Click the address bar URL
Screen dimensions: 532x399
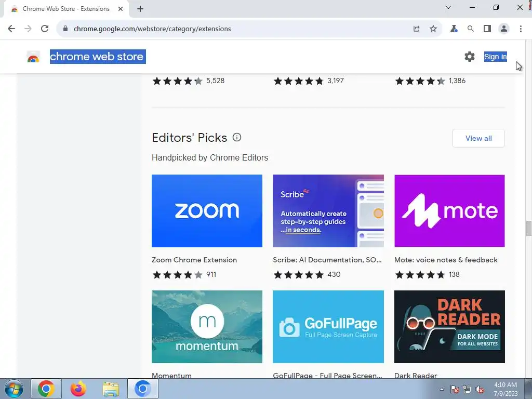point(152,29)
